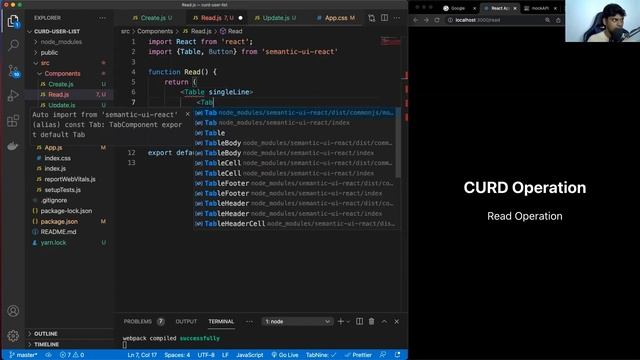Viewport: 640px width, 360px height.
Task: Open the Extensions view
Action: click(13, 121)
